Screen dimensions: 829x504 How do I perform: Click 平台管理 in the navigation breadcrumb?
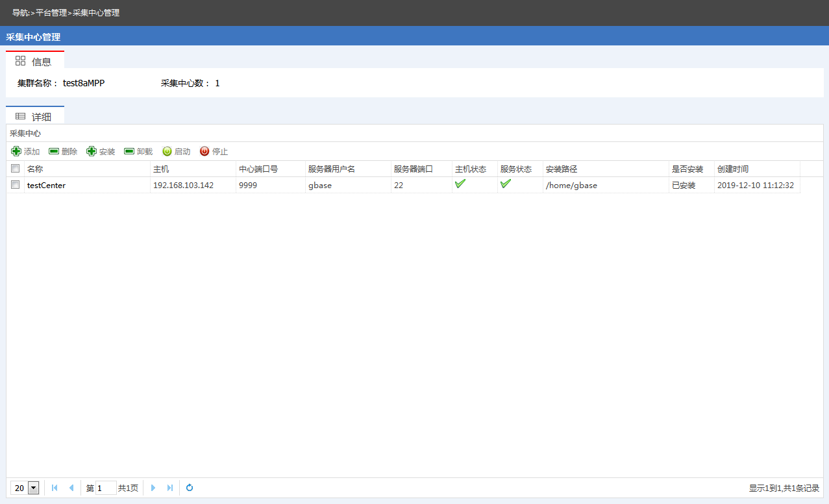pos(51,13)
